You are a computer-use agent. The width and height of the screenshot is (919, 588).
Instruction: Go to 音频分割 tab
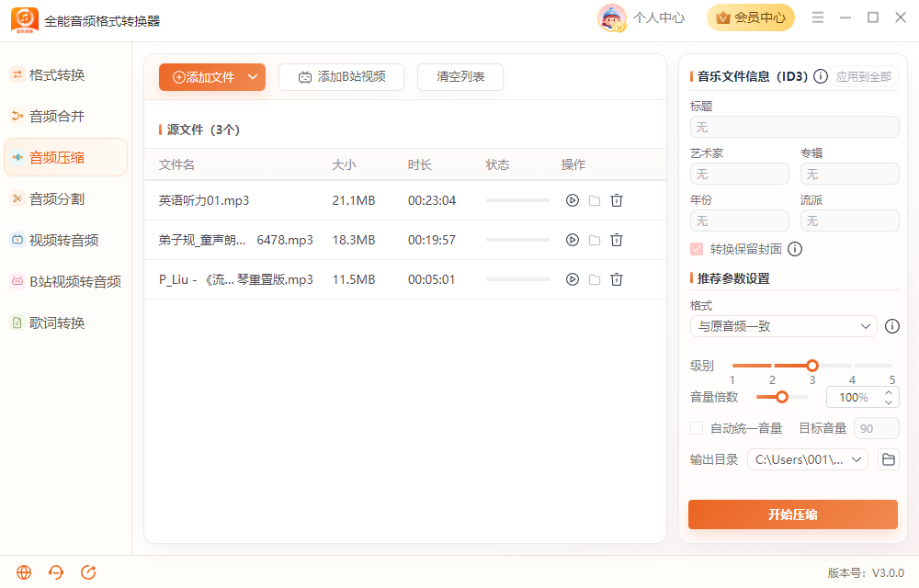[65, 198]
